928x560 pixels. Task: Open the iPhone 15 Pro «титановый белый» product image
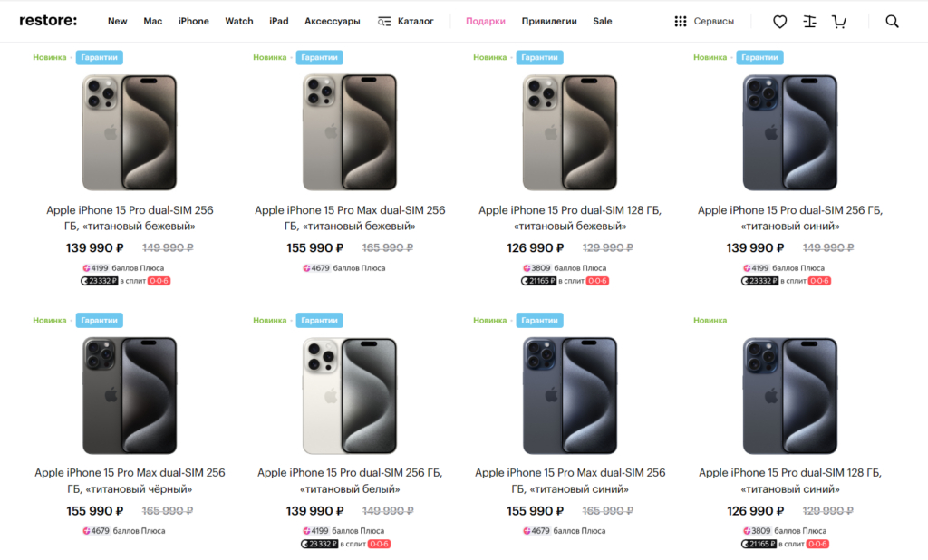pyautogui.click(x=350, y=395)
